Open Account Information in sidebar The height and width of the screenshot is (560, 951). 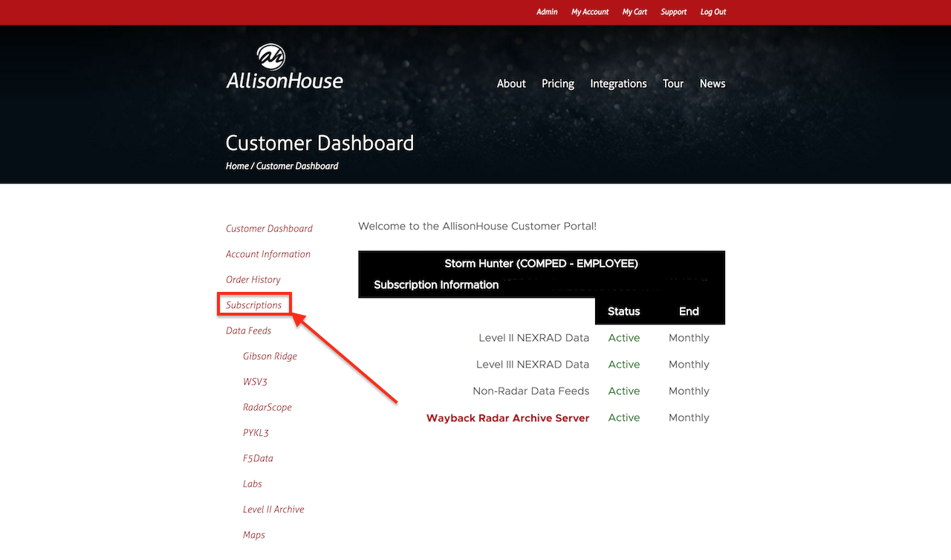[x=268, y=254]
